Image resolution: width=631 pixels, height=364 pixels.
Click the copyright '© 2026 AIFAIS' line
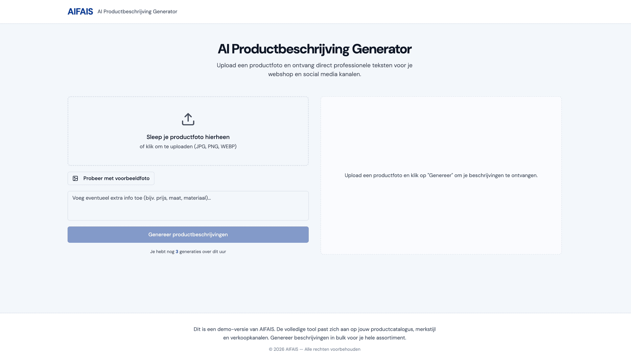(x=315, y=349)
